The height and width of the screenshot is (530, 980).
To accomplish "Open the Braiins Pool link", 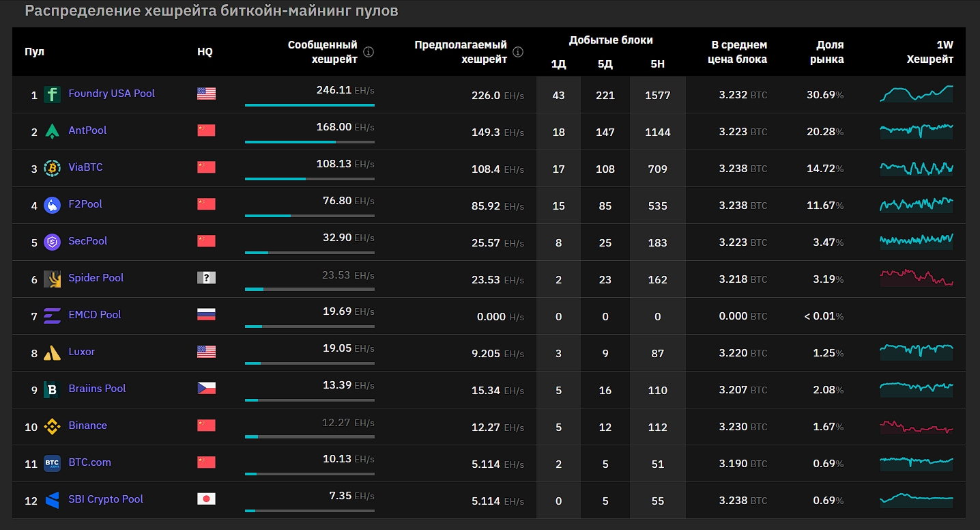I will click(97, 389).
